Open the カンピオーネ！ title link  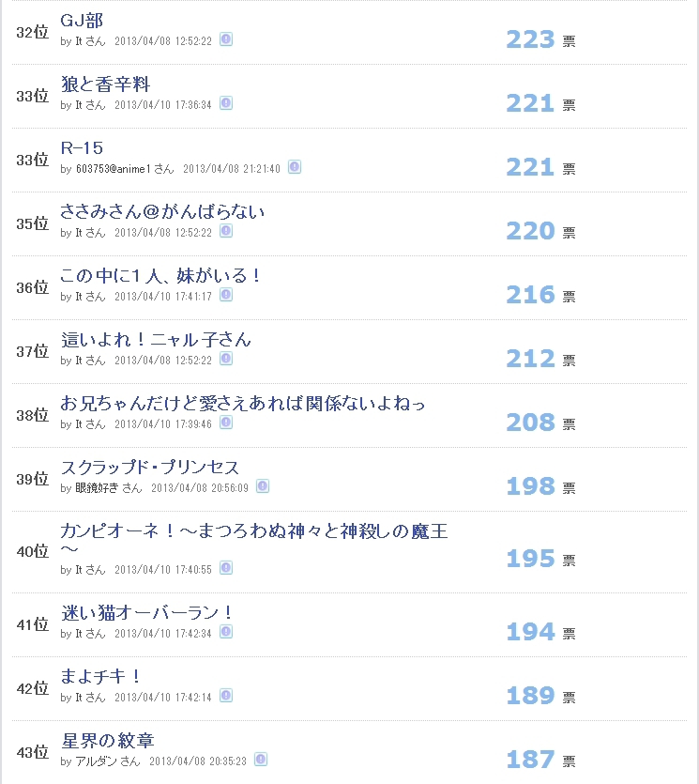(254, 540)
